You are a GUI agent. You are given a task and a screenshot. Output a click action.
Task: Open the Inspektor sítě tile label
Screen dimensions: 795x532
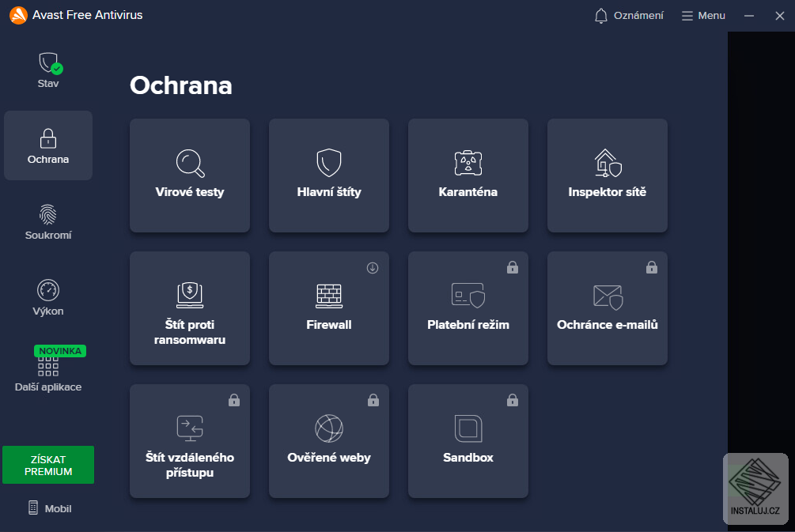point(608,192)
